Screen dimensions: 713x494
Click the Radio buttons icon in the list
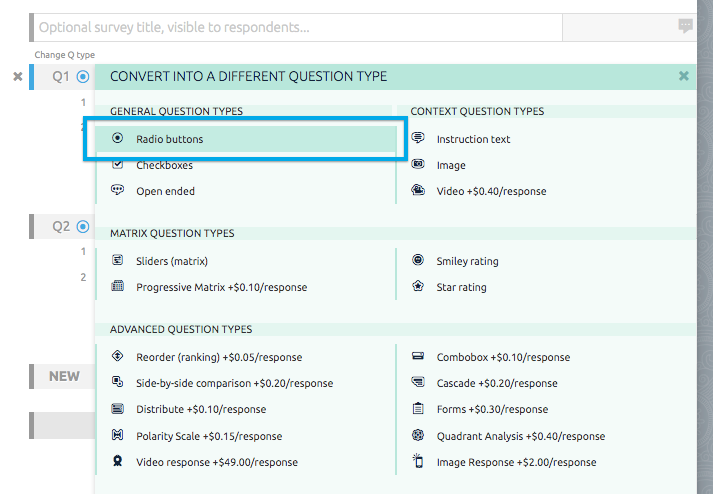[118, 139]
